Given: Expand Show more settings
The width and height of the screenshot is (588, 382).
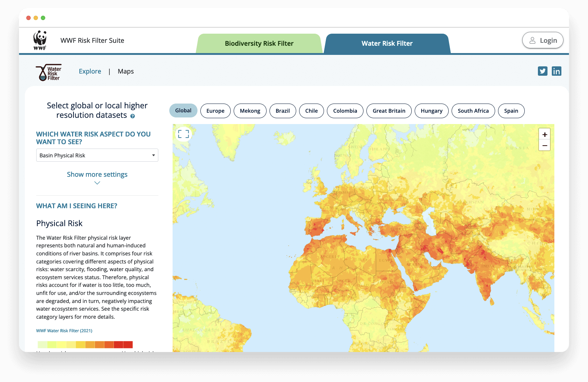Looking at the screenshot, I should click(97, 174).
